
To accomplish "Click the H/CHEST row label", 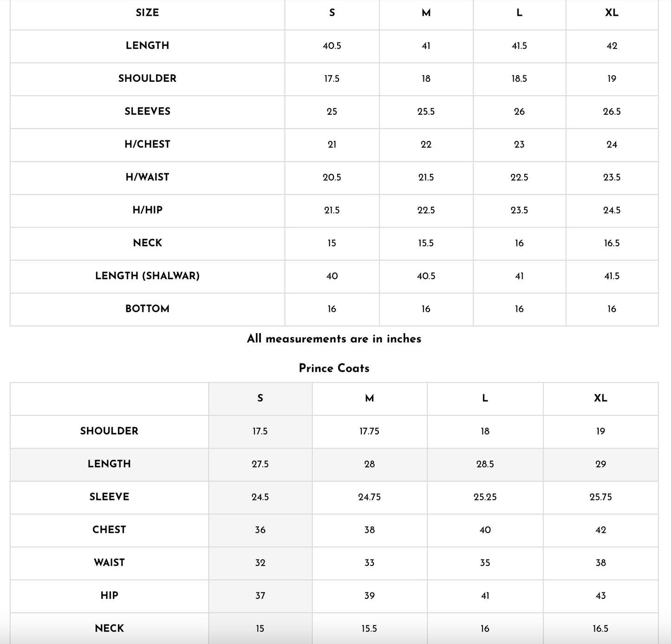I will [x=147, y=145].
